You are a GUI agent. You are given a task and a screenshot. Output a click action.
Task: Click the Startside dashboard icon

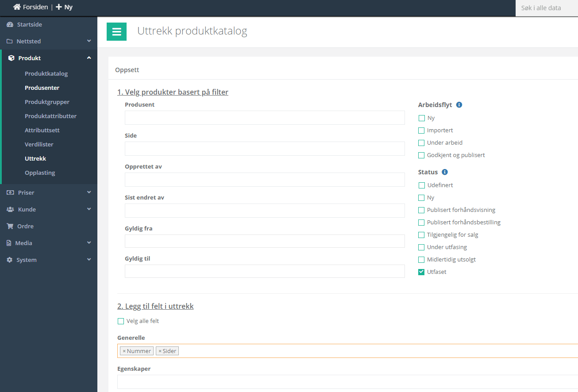point(10,24)
